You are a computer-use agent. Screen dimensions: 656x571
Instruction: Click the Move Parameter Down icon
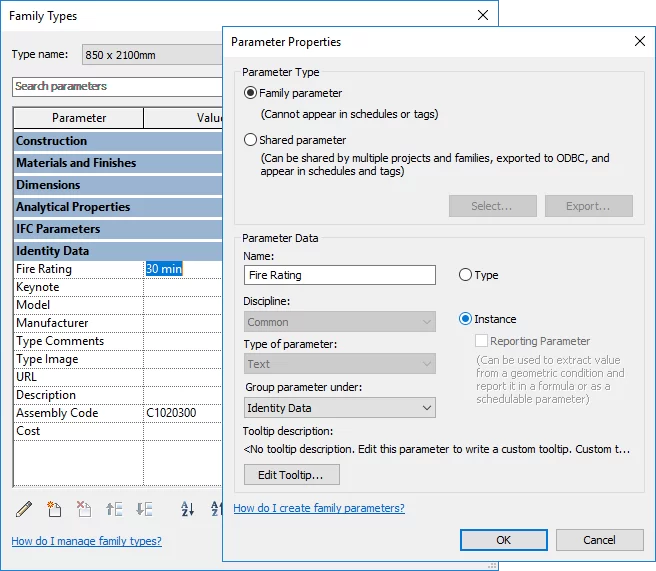144,509
